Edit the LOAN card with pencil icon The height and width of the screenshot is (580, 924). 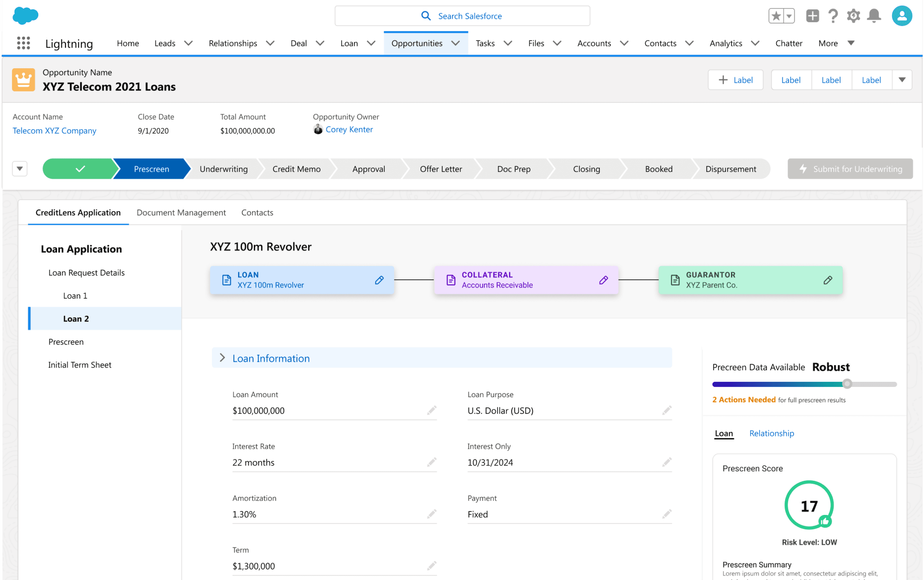(379, 280)
